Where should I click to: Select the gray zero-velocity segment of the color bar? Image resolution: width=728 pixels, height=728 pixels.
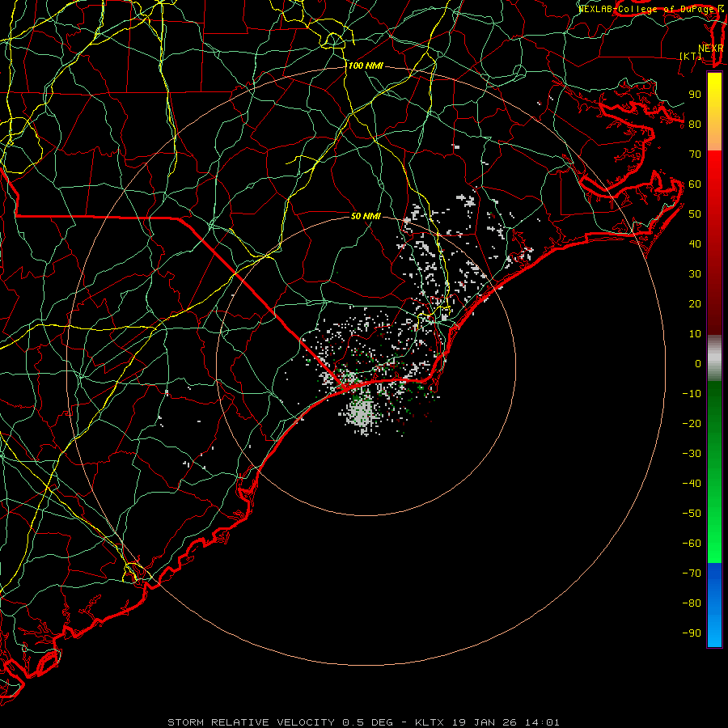tap(714, 358)
